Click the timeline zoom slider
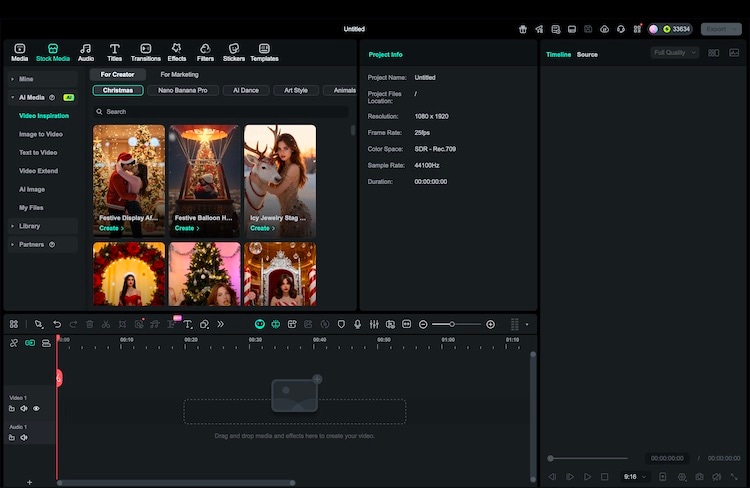 [452, 324]
